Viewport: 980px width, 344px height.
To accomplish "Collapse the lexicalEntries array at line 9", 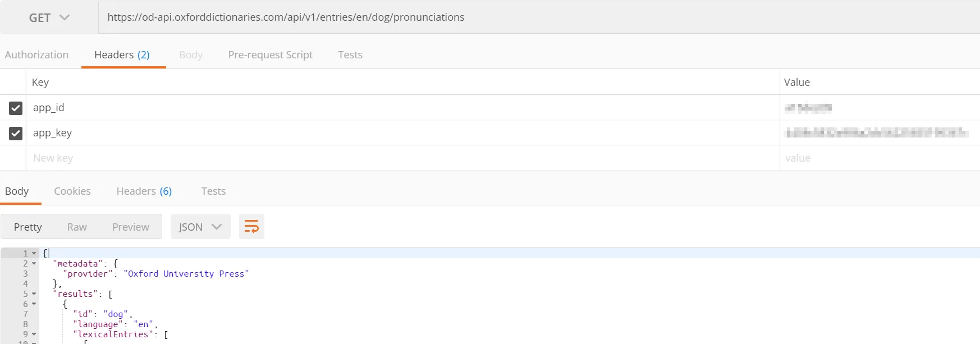I will click(34, 334).
